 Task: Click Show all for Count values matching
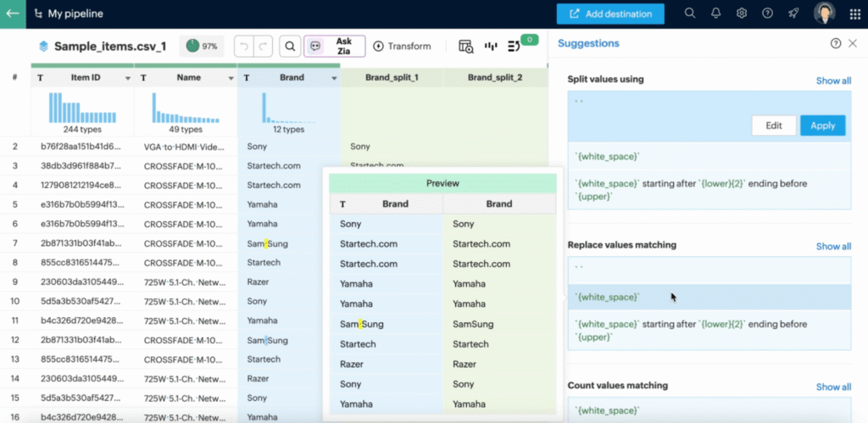(834, 387)
